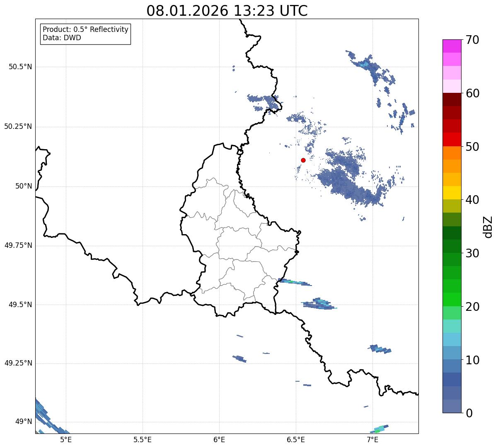
Task: Click the longitude label '6.5°E'
Action: point(296,440)
